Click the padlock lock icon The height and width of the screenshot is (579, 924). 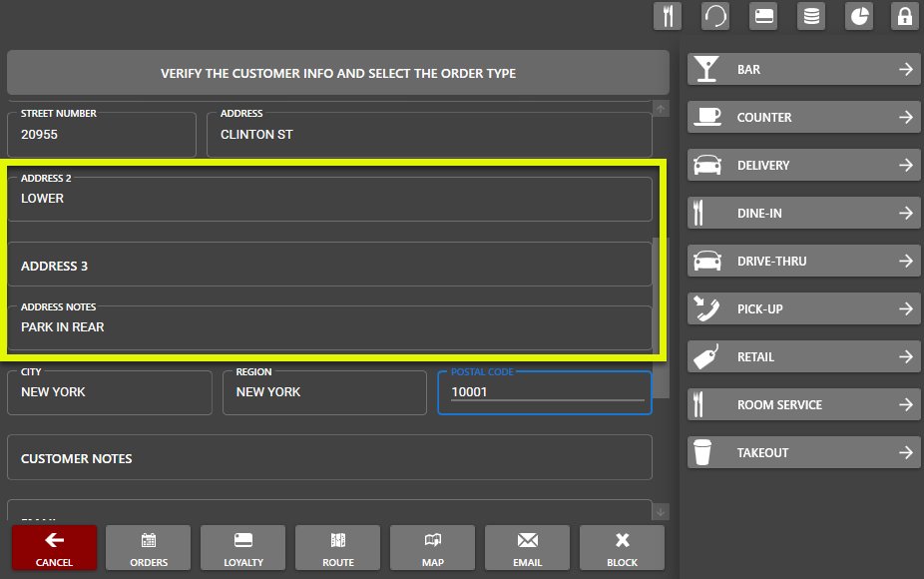point(905,16)
